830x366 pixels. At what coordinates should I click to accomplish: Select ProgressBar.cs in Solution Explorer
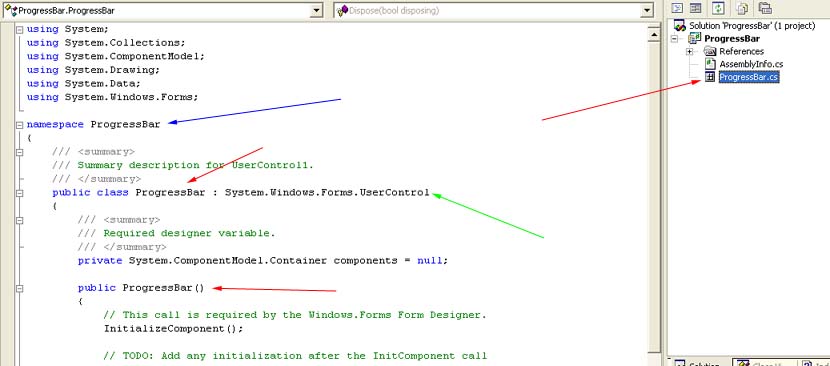pyautogui.click(x=748, y=77)
